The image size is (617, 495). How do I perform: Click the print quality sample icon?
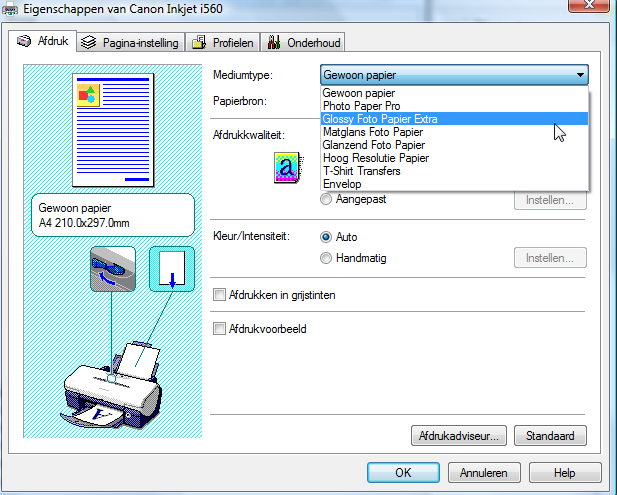pyautogui.click(x=287, y=168)
